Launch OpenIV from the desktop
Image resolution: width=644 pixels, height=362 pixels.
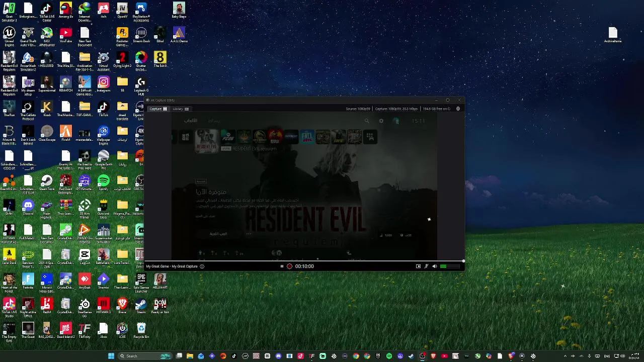click(122, 11)
